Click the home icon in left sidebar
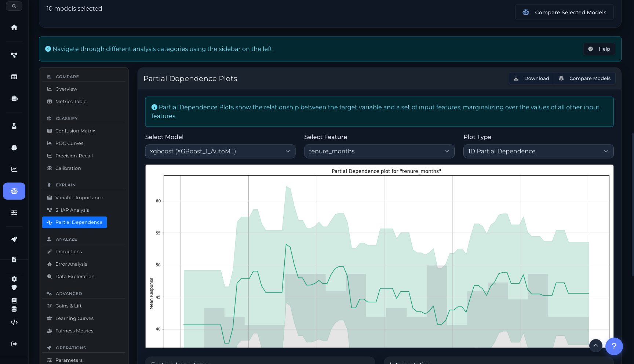Viewport: 634px width, 364px height. (14, 28)
